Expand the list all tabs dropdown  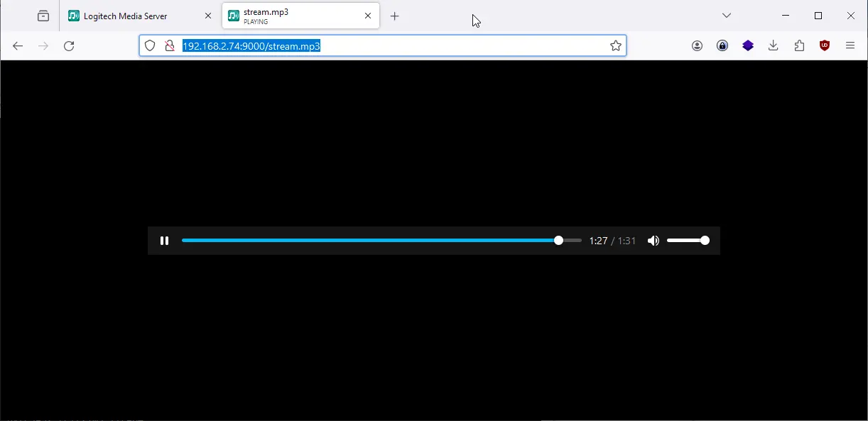[727, 16]
